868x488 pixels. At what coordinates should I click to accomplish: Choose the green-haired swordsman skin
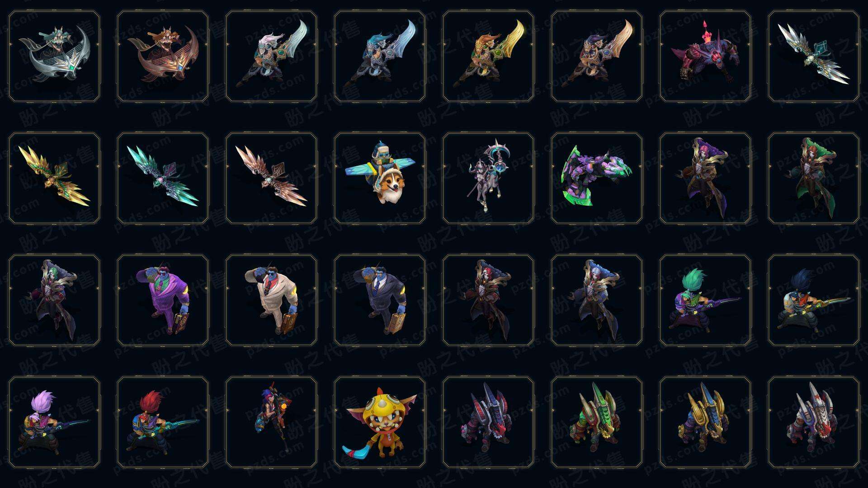click(705, 300)
